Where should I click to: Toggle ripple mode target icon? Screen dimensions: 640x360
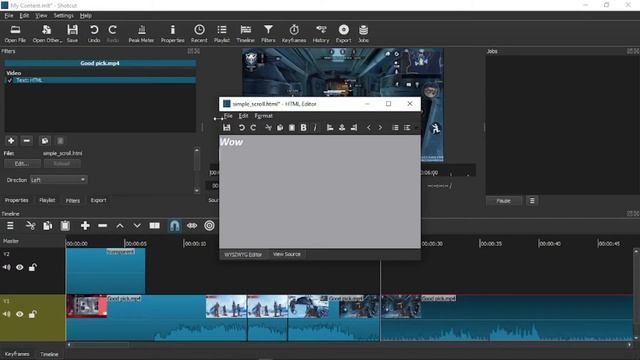[209, 226]
